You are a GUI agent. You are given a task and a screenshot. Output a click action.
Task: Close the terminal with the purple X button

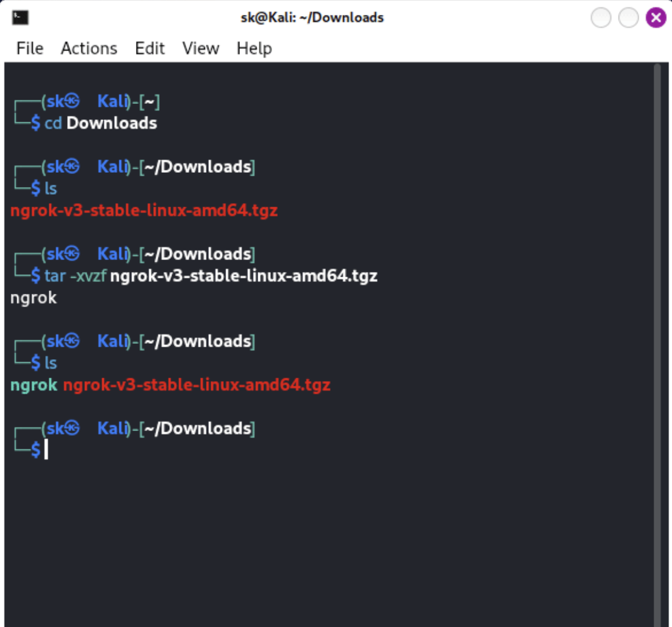pyautogui.click(x=655, y=18)
